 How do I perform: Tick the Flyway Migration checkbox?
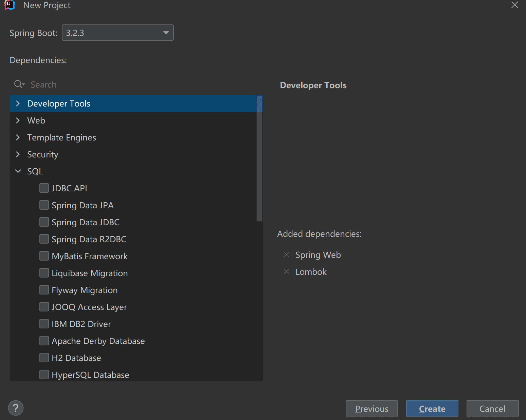44,290
